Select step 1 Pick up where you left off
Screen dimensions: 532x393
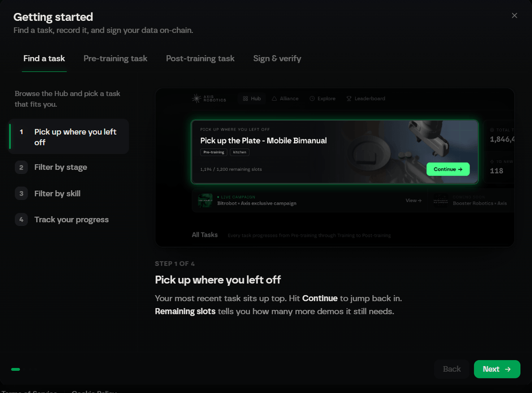tap(69, 137)
